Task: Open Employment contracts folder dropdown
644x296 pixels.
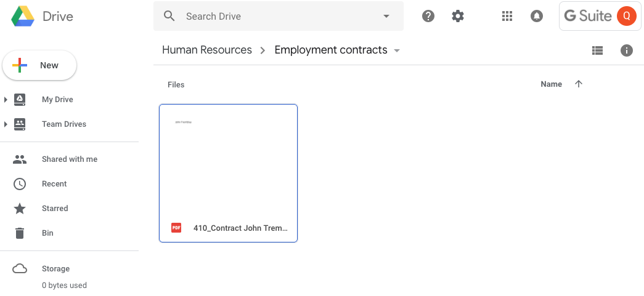Action: [397, 50]
